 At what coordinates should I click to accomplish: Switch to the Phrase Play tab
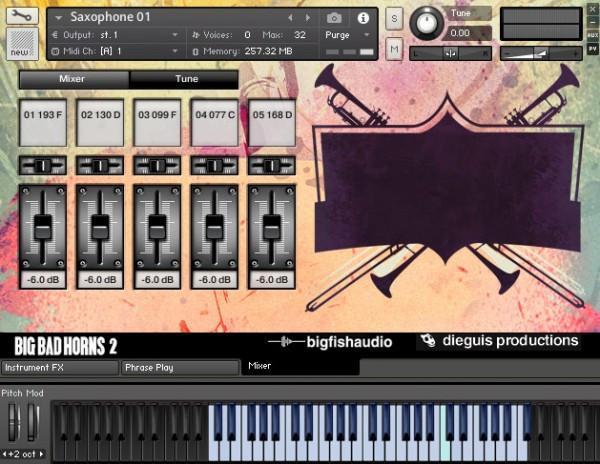click(180, 368)
